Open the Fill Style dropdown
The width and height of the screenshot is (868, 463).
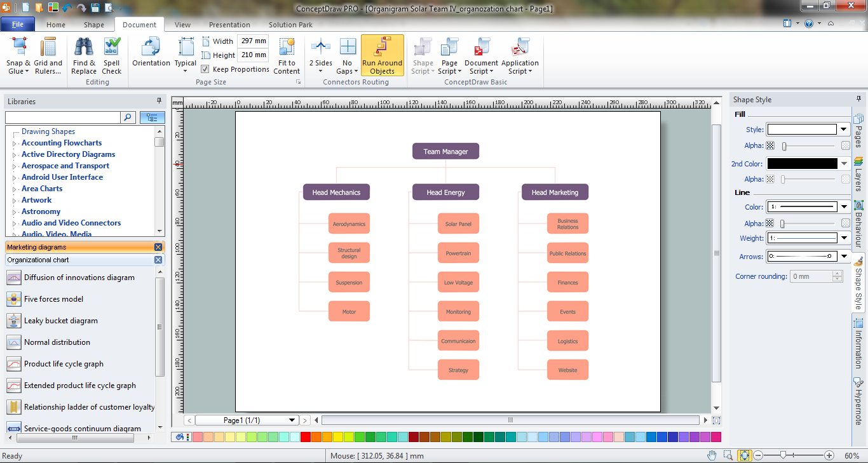pyautogui.click(x=844, y=130)
